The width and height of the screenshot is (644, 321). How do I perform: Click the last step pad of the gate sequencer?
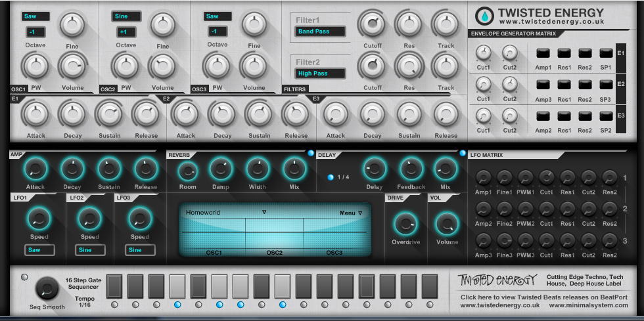[430, 286]
